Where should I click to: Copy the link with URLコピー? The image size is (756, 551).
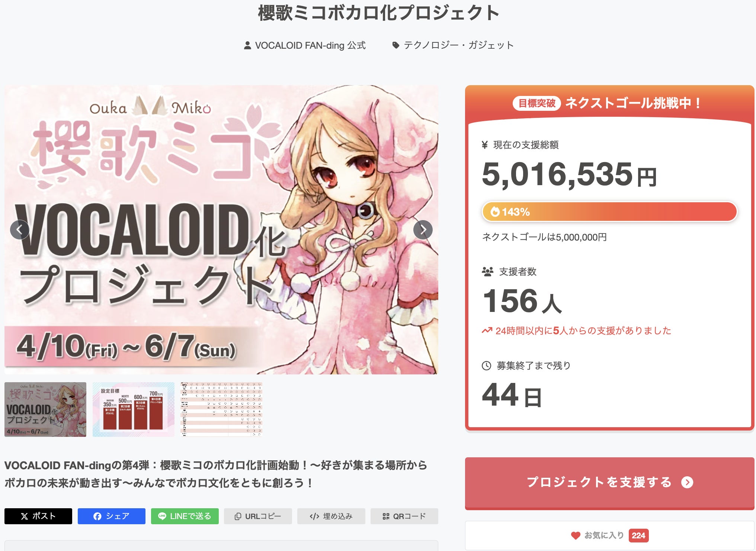pos(258,516)
